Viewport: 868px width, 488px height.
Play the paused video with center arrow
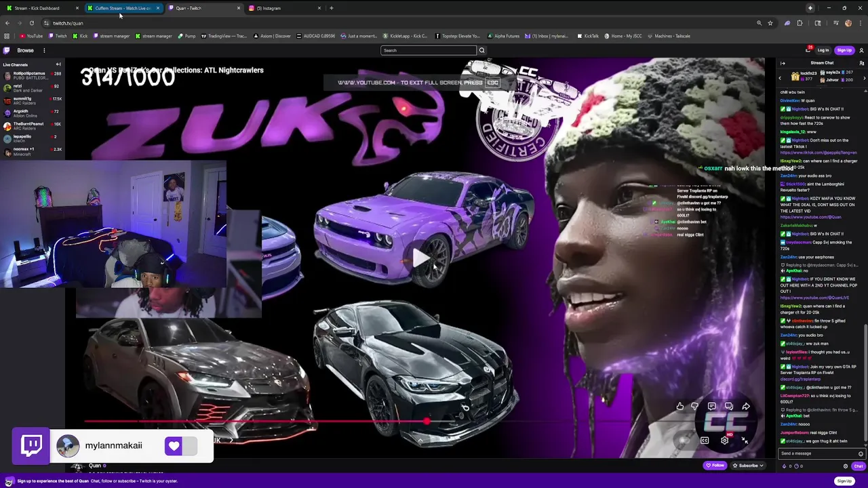(420, 258)
